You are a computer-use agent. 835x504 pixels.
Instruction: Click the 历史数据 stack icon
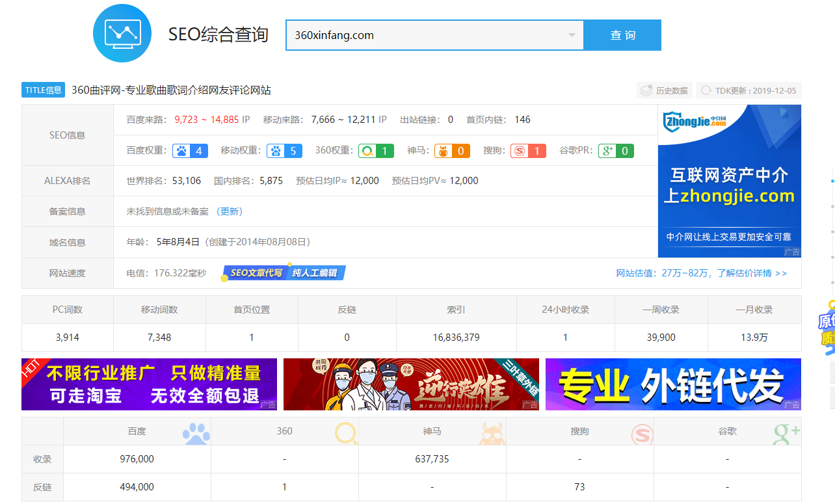coord(646,90)
